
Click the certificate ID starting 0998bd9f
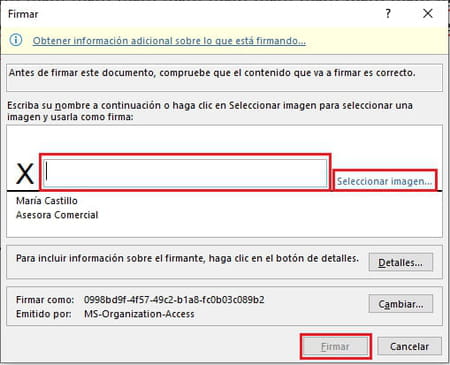coord(174,300)
